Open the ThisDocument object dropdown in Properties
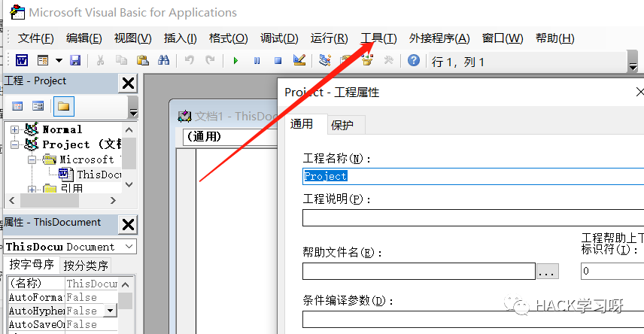 coord(129,247)
